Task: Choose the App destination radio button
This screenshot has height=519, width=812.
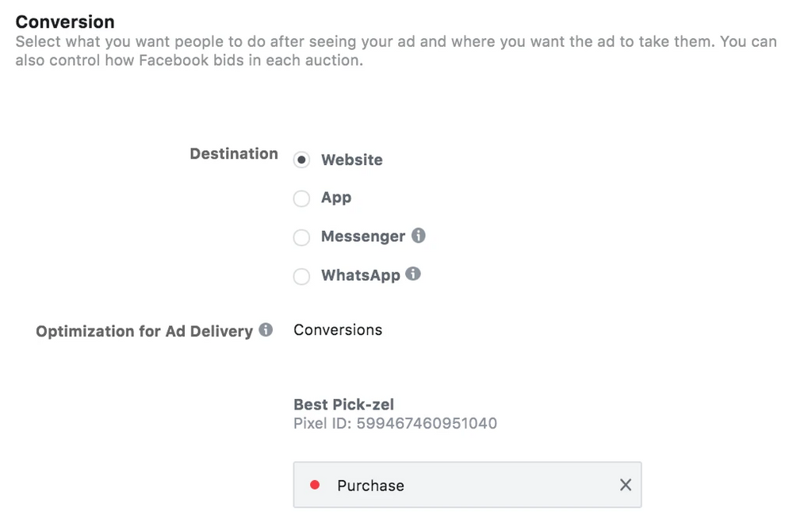Action: coord(301,198)
